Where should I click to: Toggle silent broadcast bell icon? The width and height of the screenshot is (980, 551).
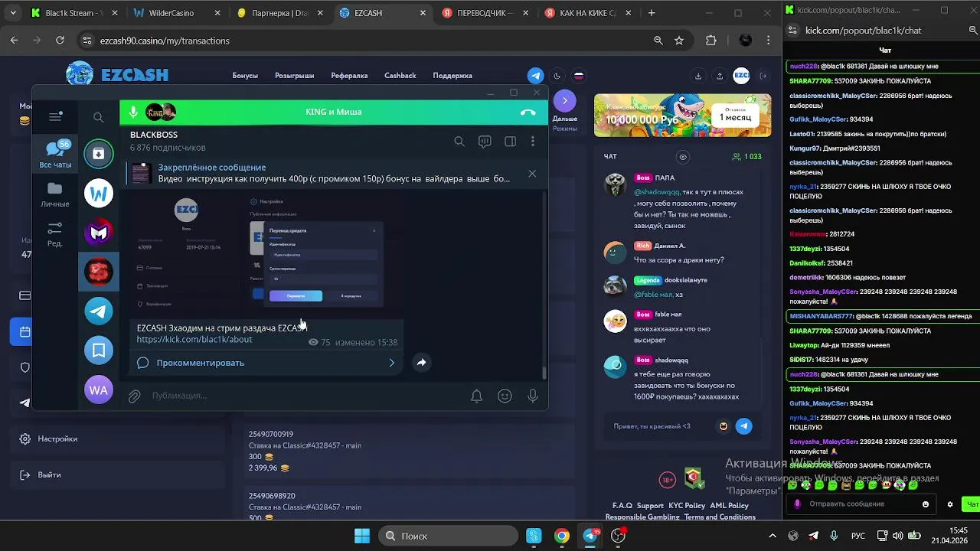(x=476, y=396)
